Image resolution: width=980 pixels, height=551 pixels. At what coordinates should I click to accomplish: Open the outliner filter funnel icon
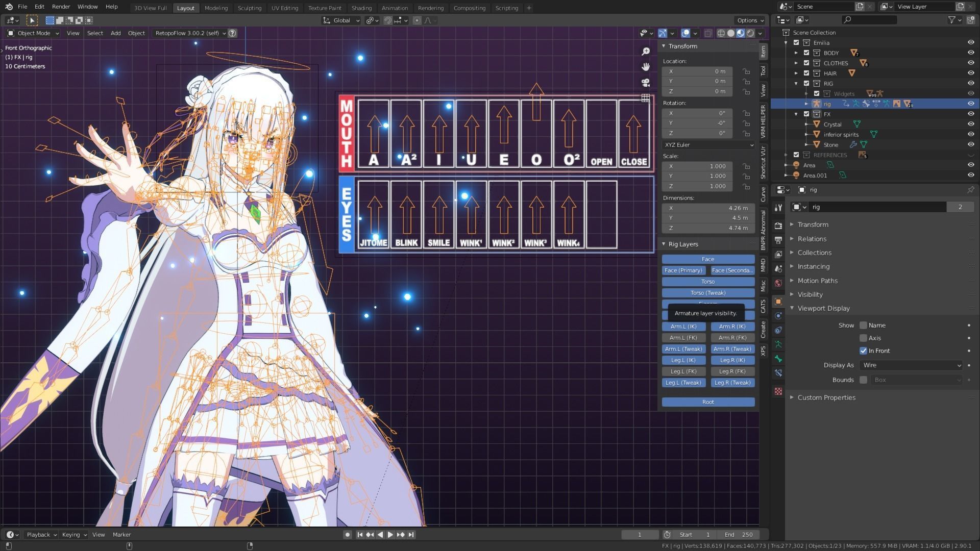(x=952, y=20)
